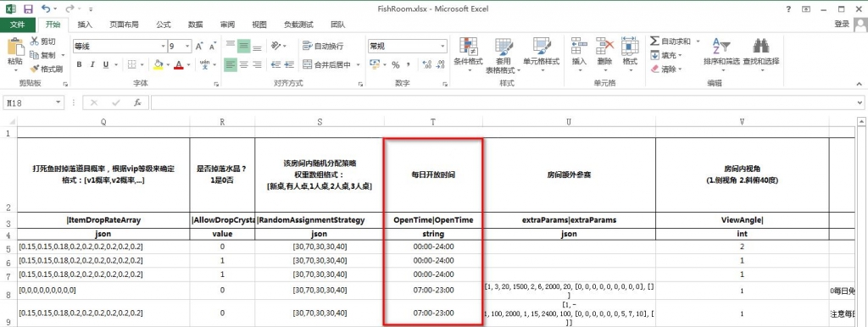This screenshot has width=868, height=327.
Task: Click the increase indent icon
Action: coord(289,64)
